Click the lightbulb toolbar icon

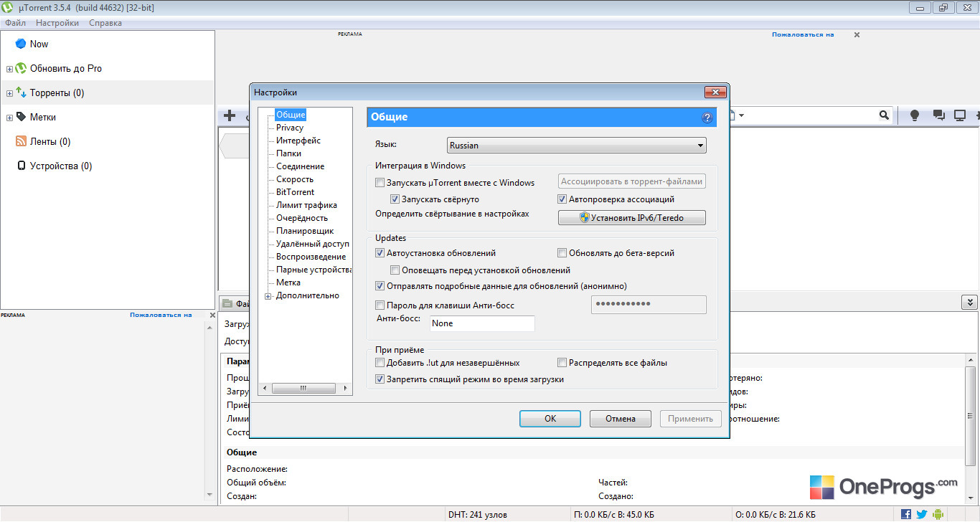915,115
